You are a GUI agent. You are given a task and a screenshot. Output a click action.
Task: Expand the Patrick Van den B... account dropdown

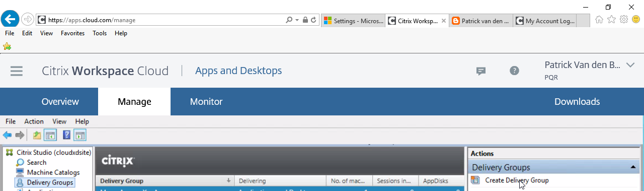630,65
